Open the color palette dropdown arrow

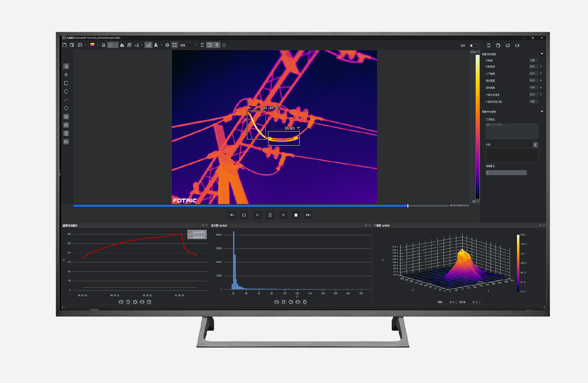tap(98, 45)
